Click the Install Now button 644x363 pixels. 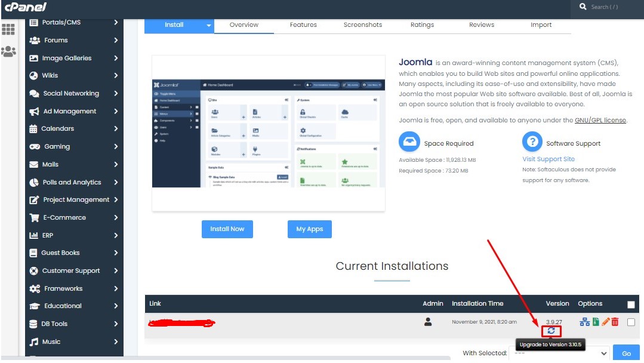227,229
